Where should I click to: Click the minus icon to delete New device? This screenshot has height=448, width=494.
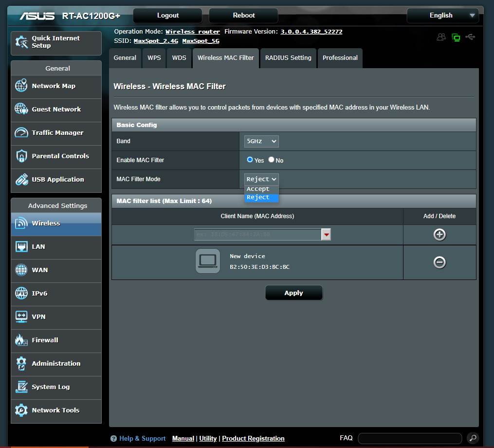point(439,262)
